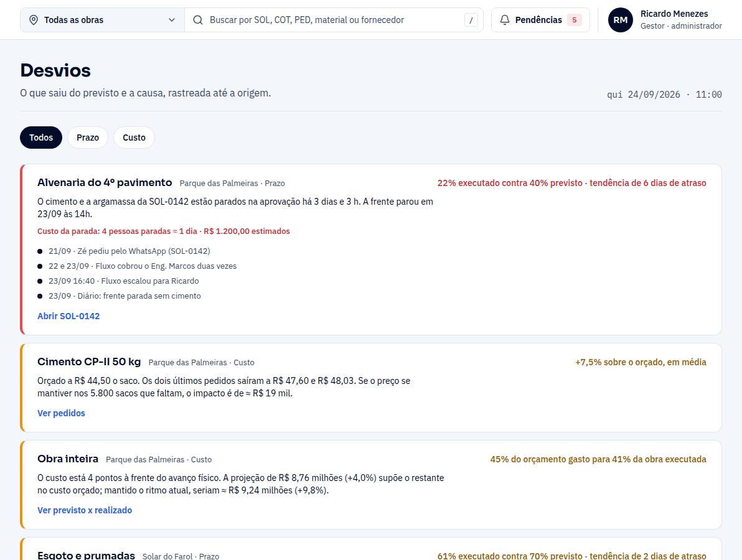The image size is (742, 560).
Task: Focus the search field for SOL, COT, PED
Action: point(334,20)
